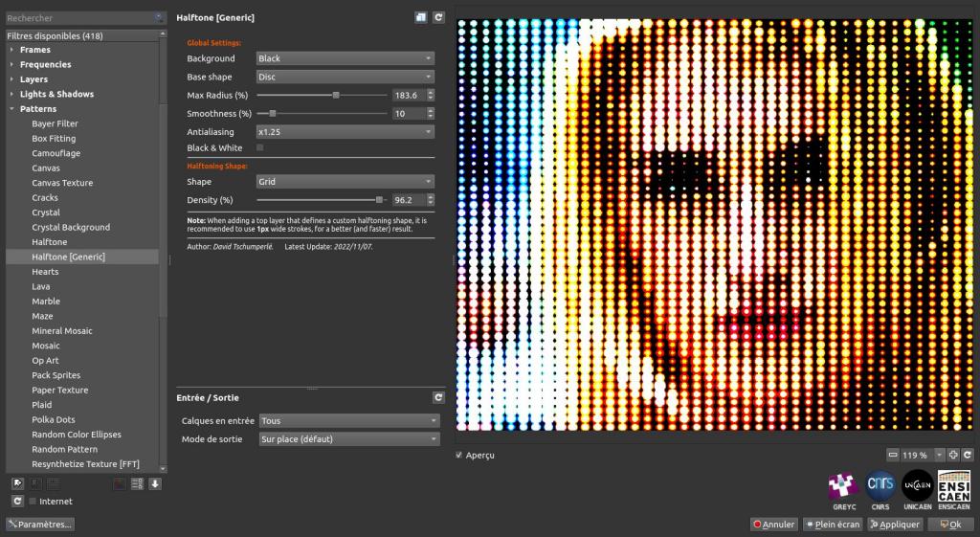The height and width of the screenshot is (537, 980).
Task: Expand the Layers filter category
Action: click(11, 79)
